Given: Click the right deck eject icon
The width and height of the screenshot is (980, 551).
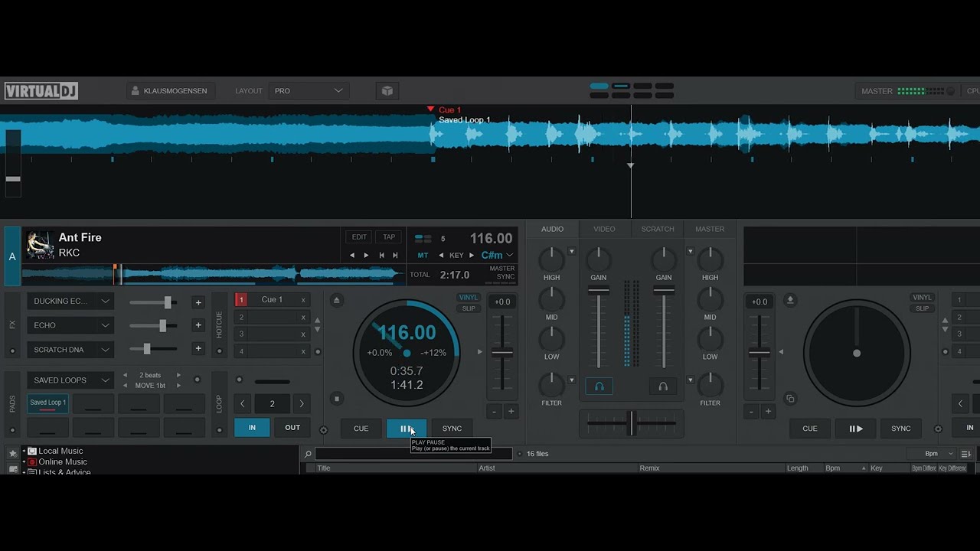Looking at the screenshot, I should coord(790,299).
